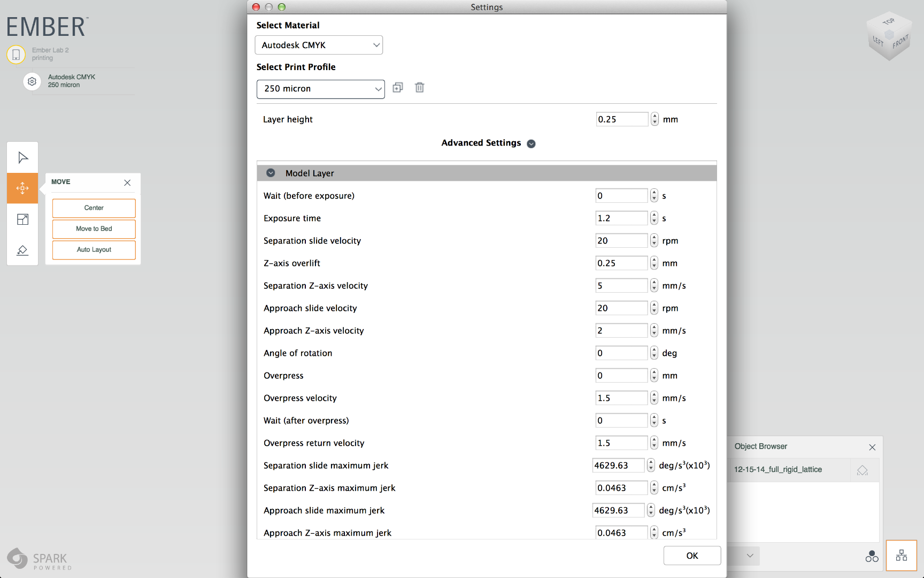
Task: Delete the current print profile
Action: [x=419, y=87]
